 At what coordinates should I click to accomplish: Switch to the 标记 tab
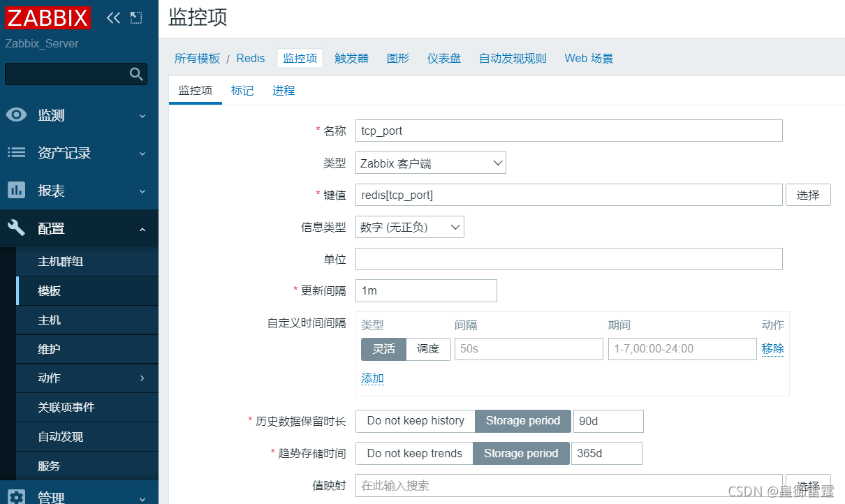[242, 90]
